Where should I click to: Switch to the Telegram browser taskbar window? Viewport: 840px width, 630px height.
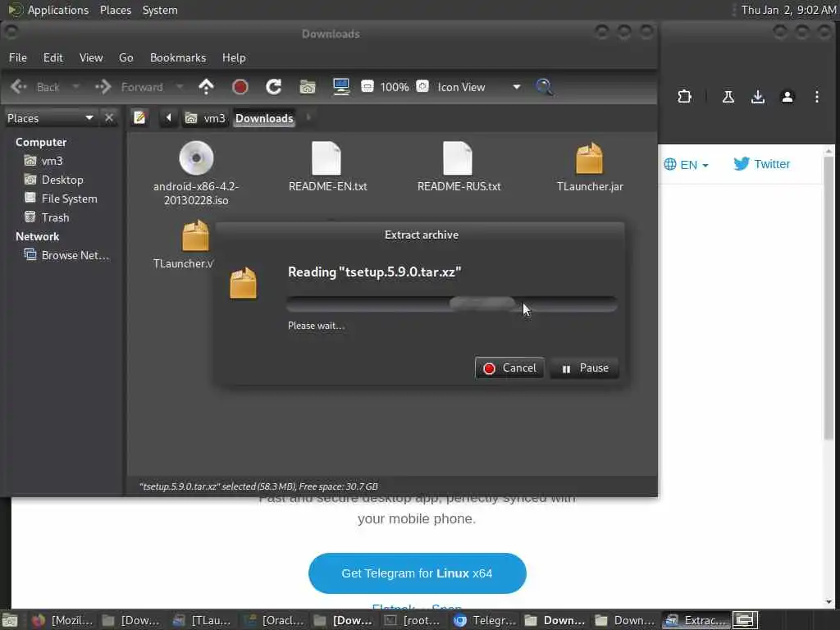(484, 620)
